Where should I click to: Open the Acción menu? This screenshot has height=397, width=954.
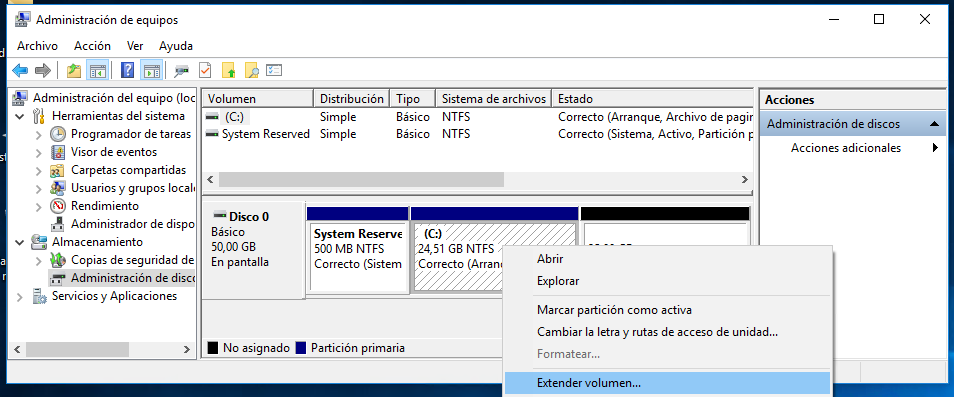point(92,46)
